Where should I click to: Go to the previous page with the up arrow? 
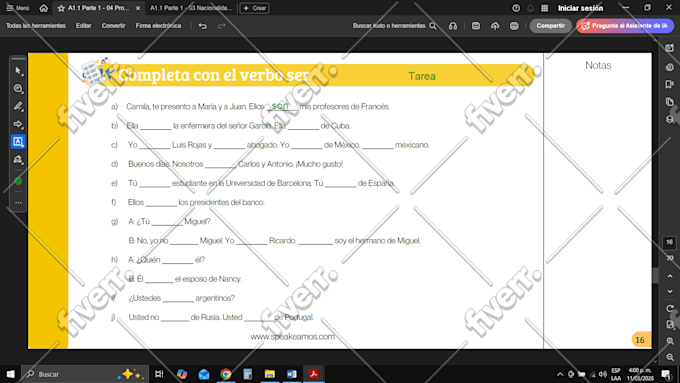click(670, 276)
